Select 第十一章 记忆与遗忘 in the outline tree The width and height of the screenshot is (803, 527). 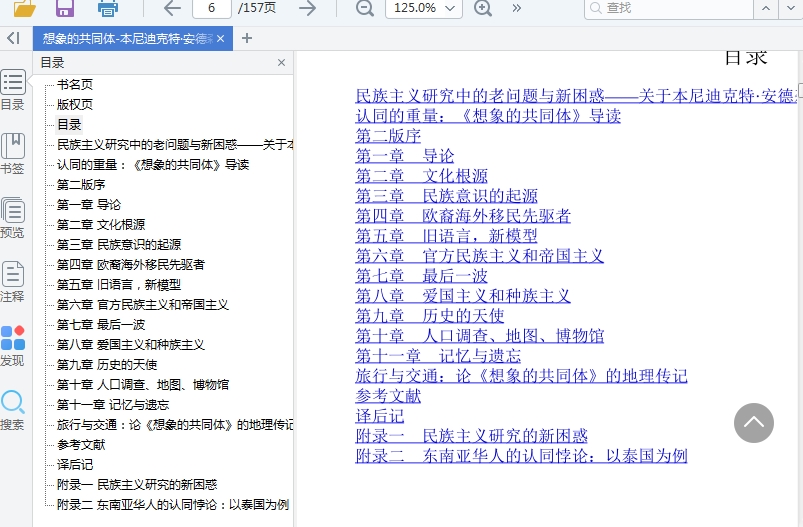click(x=113, y=404)
